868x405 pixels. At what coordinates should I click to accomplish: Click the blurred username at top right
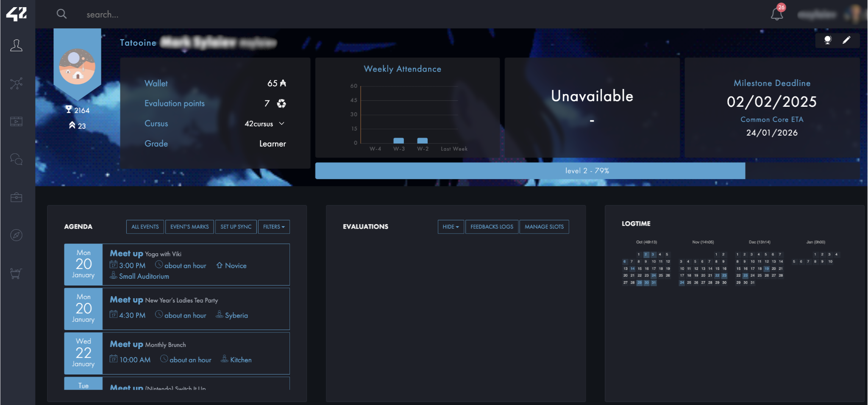(817, 15)
